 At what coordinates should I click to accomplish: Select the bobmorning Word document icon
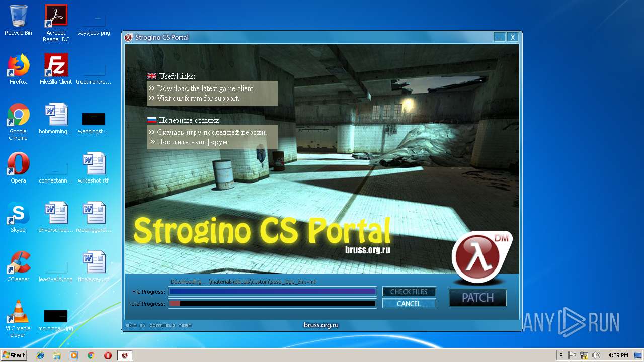[x=56, y=119]
